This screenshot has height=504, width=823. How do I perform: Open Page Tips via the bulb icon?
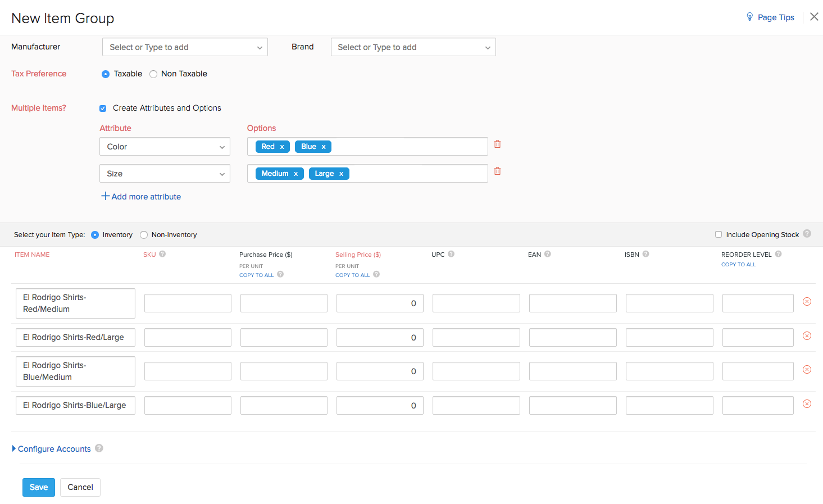pyautogui.click(x=749, y=17)
